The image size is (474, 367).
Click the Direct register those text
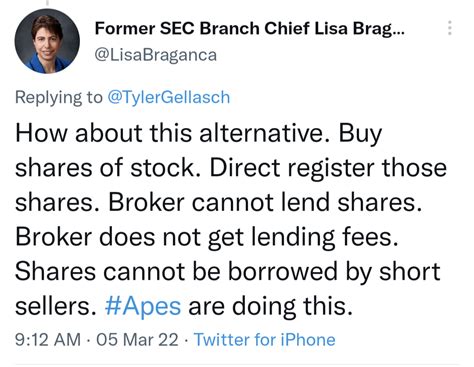point(328,167)
